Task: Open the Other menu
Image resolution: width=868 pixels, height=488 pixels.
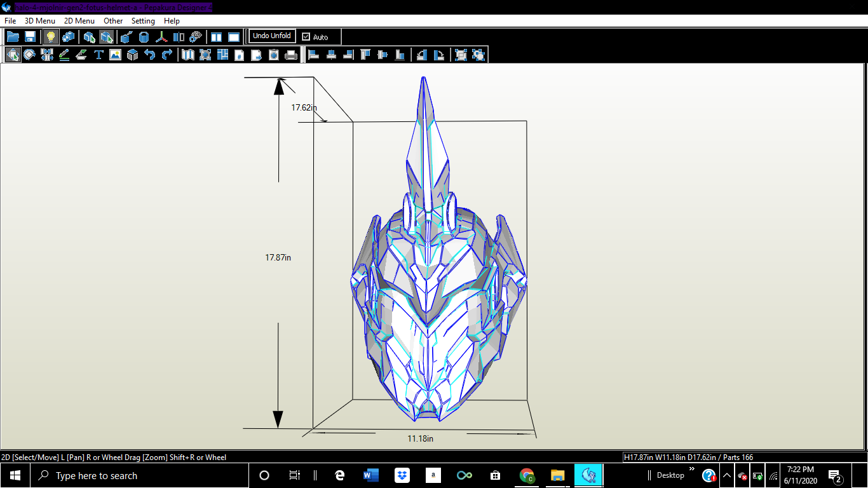Action: point(113,21)
